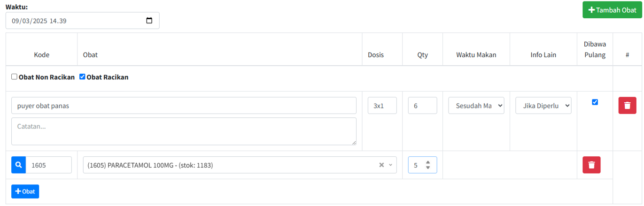Open the calendar picker in Waktu field
The width and height of the screenshot is (644, 206).
(149, 21)
